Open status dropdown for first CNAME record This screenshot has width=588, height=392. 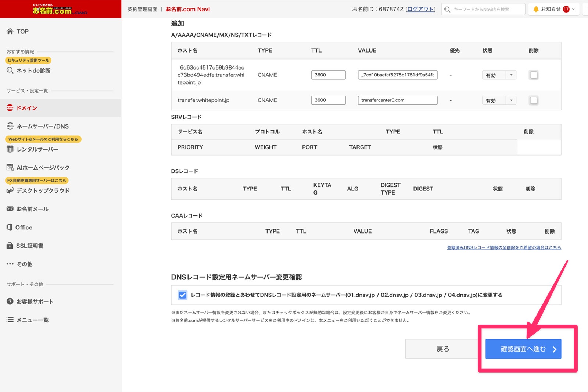499,75
